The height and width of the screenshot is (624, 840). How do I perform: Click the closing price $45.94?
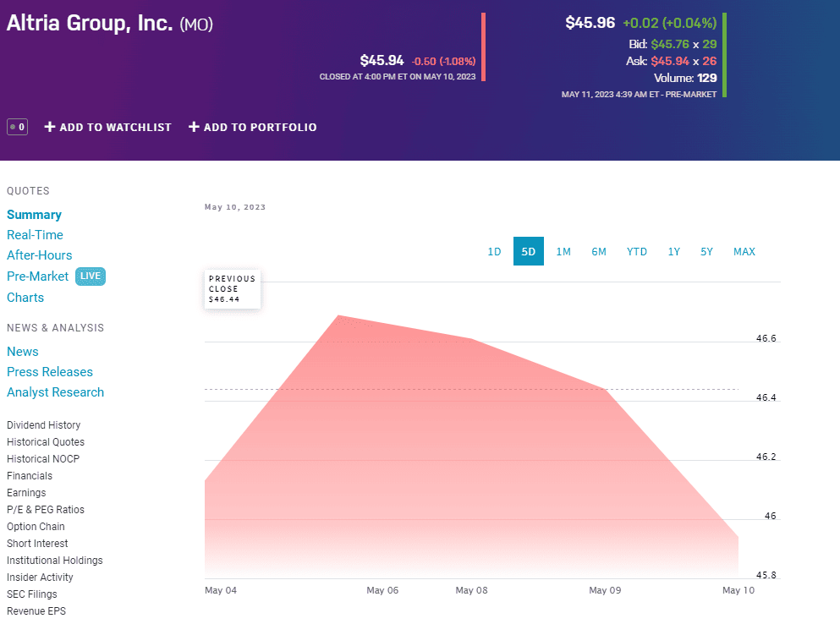coord(382,61)
